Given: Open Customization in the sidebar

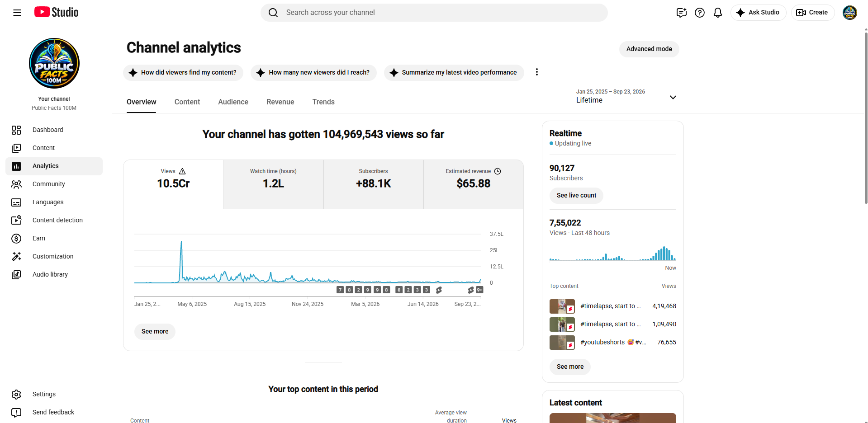Looking at the screenshot, I should point(54,256).
